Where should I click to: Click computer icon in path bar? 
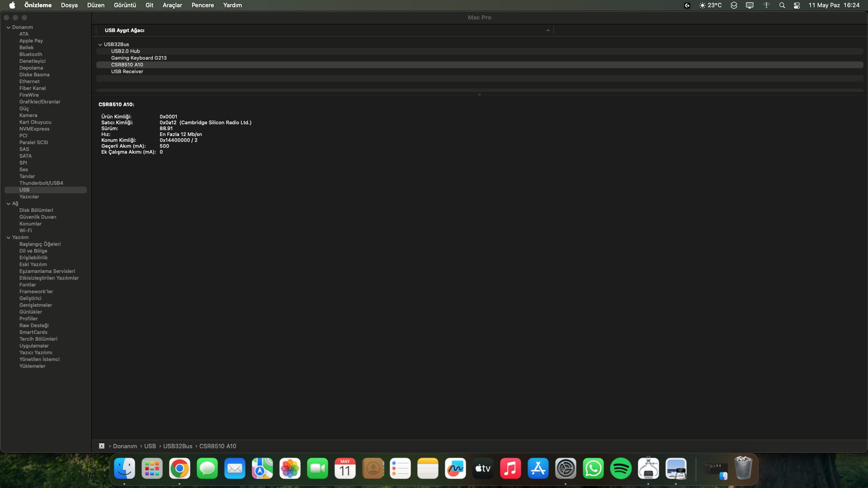(102, 446)
